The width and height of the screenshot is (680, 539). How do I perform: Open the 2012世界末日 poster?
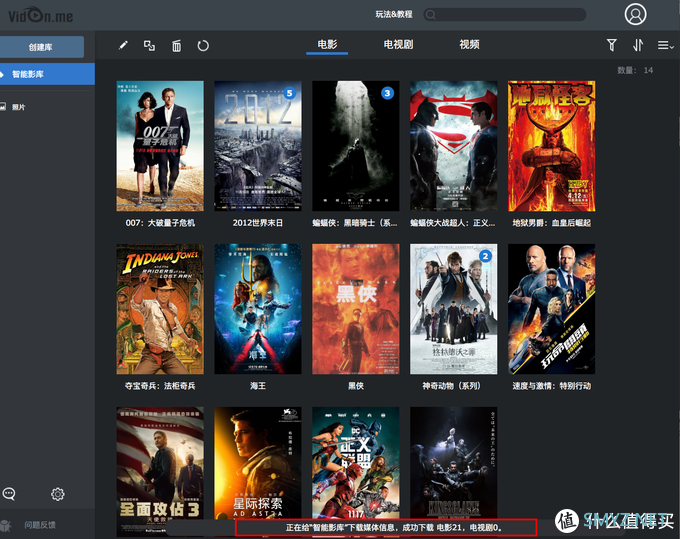pyautogui.click(x=258, y=146)
